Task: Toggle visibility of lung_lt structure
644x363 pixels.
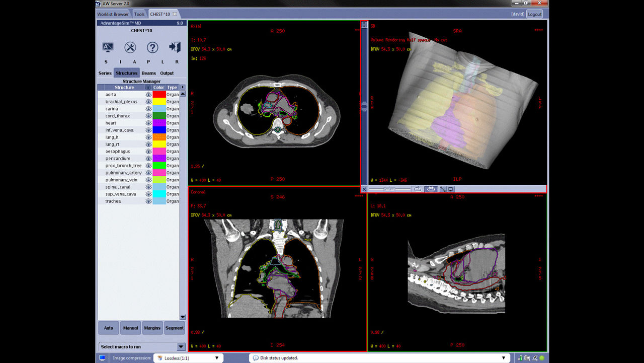Action: coord(148,137)
